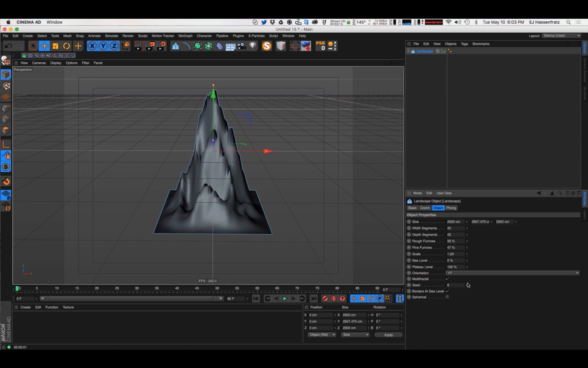Select Landscape object in Object Manager
This screenshot has height=368, width=588.
(x=424, y=51)
